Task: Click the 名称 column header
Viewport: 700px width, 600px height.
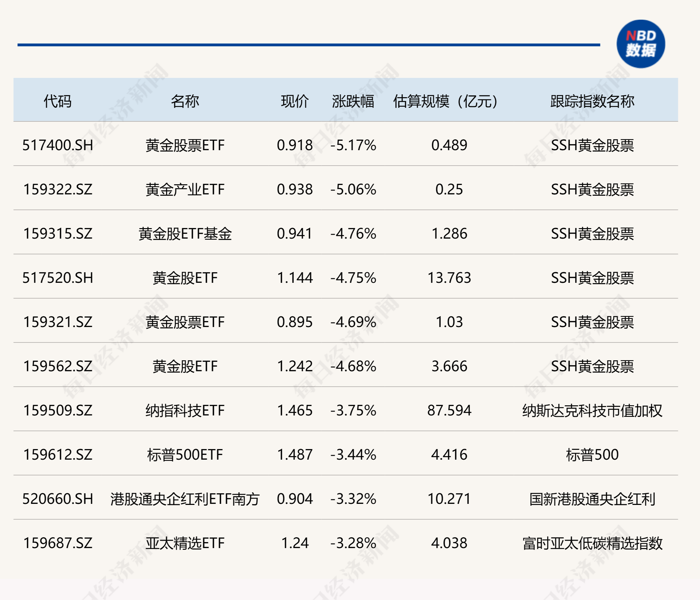Action: 185,101
